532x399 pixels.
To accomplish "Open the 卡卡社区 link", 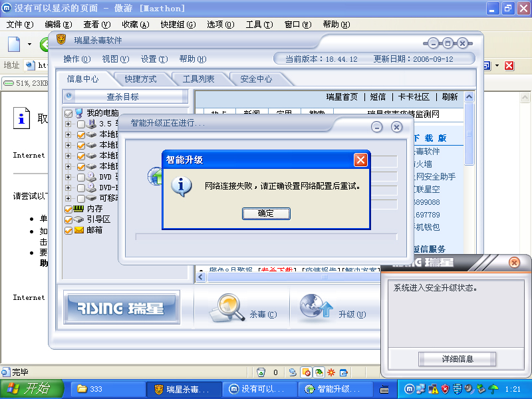I will [x=414, y=97].
